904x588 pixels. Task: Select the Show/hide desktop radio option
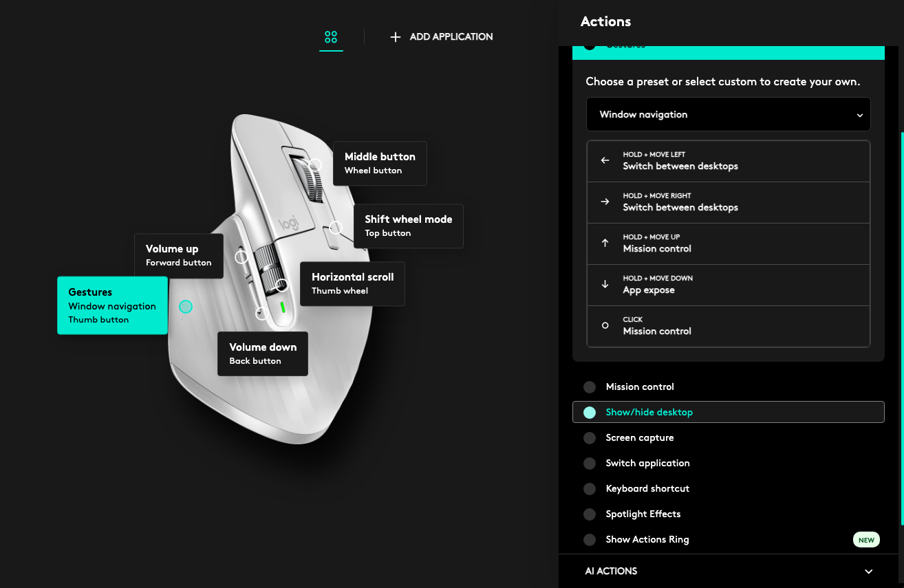coord(590,413)
